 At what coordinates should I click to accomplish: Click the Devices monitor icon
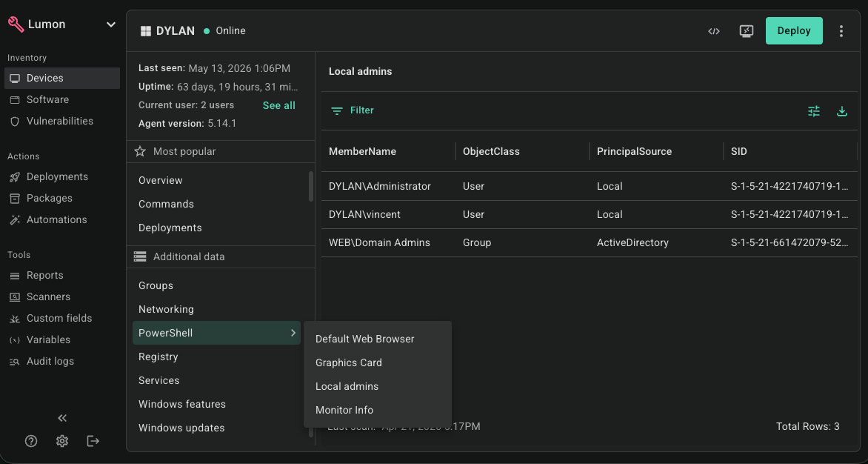(x=15, y=79)
